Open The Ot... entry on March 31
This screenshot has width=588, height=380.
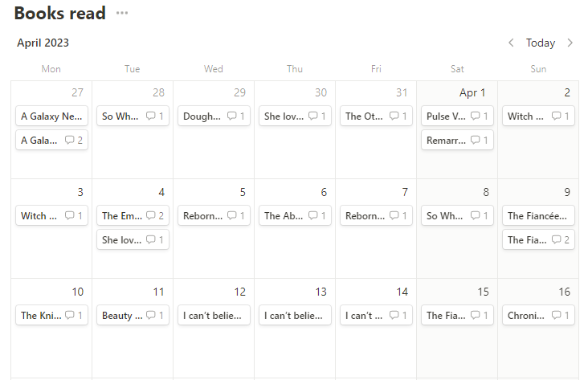(x=364, y=116)
